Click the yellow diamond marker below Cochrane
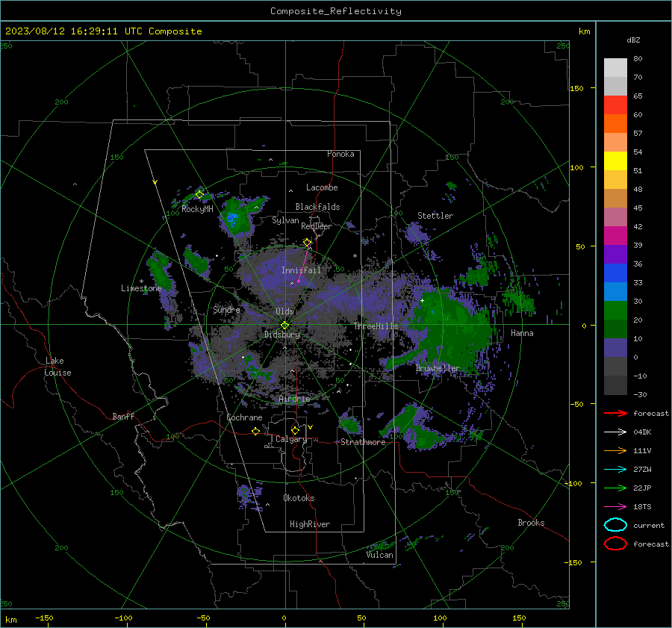 click(x=255, y=431)
